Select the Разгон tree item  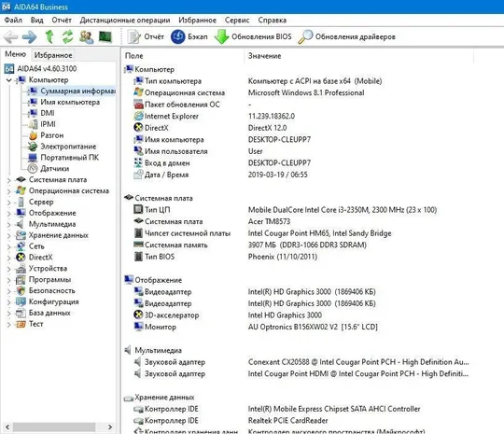pyautogui.click(x=46, y=135)
